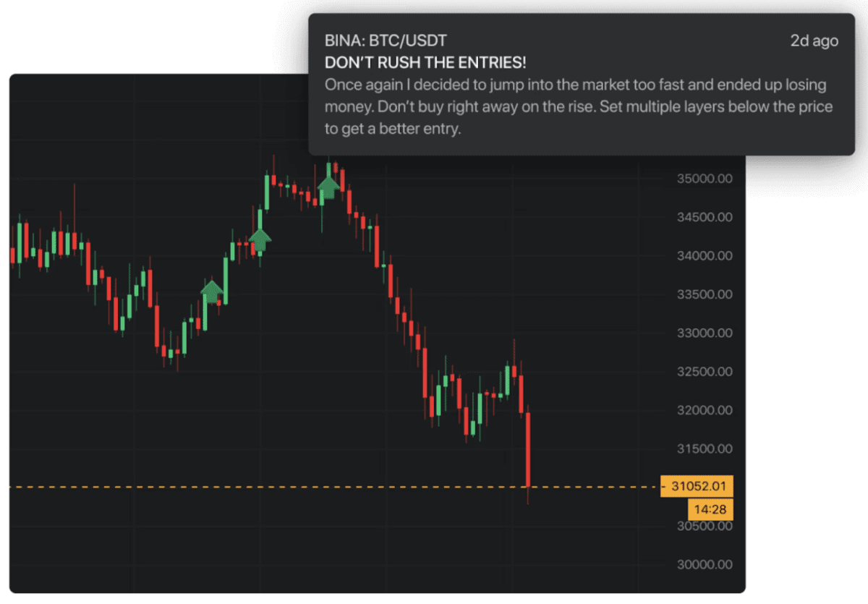The width and height of the screenshot is (868, 604).
Task: Click the 2d ago timestamp
Action: [814, 41]
